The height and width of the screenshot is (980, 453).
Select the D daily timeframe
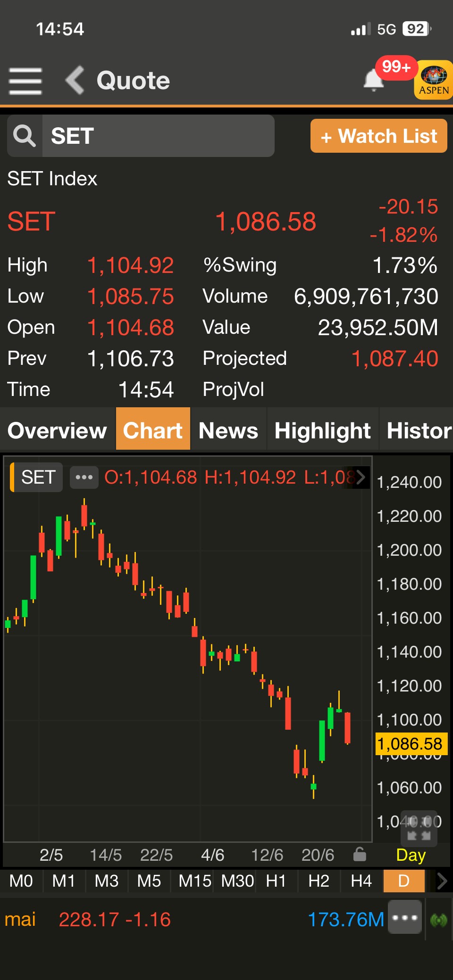[404, 881]
